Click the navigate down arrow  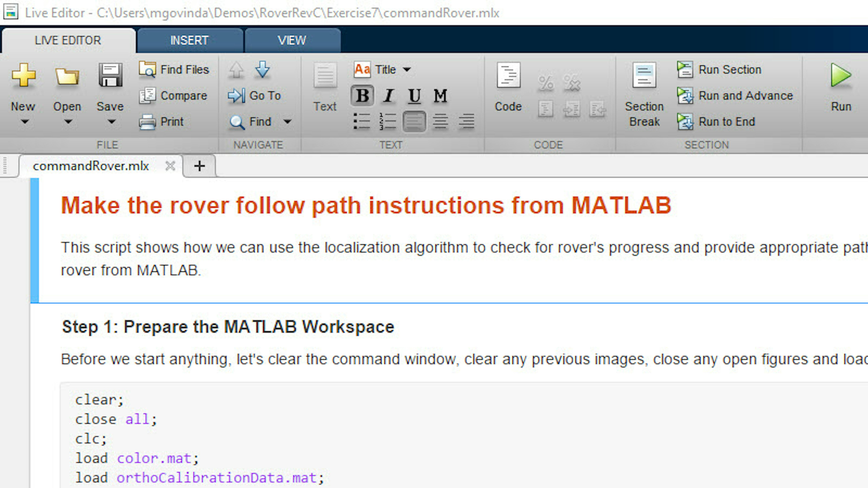pos(262,69)
